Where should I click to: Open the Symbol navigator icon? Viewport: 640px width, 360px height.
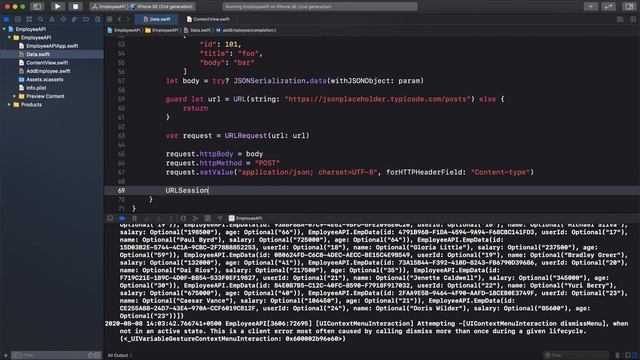29,19
